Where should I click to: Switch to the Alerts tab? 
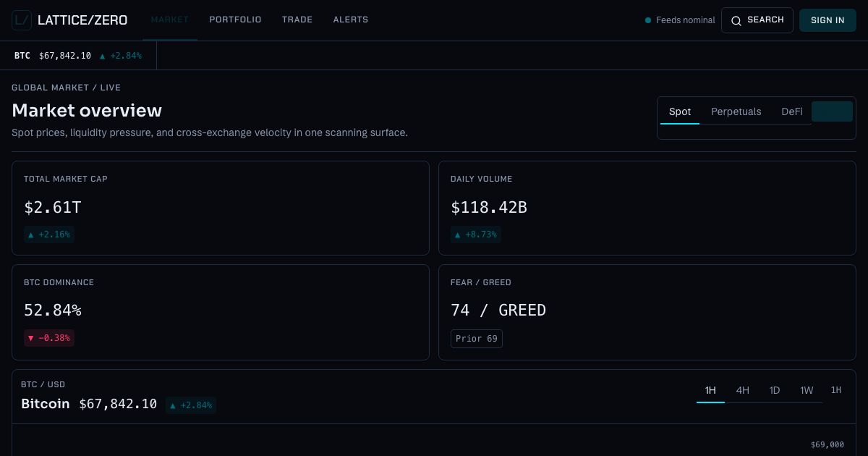351,20
